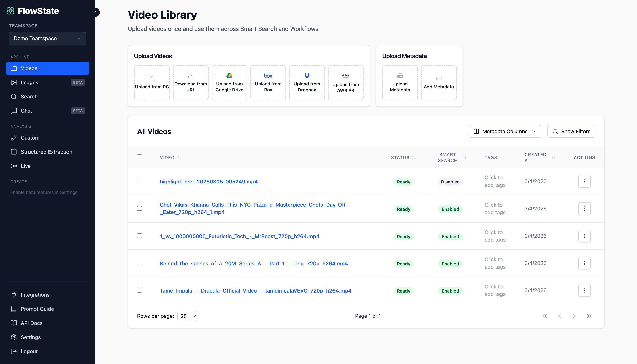Log out via the Logout item
The image size is (637, 364).
[47, 351]
